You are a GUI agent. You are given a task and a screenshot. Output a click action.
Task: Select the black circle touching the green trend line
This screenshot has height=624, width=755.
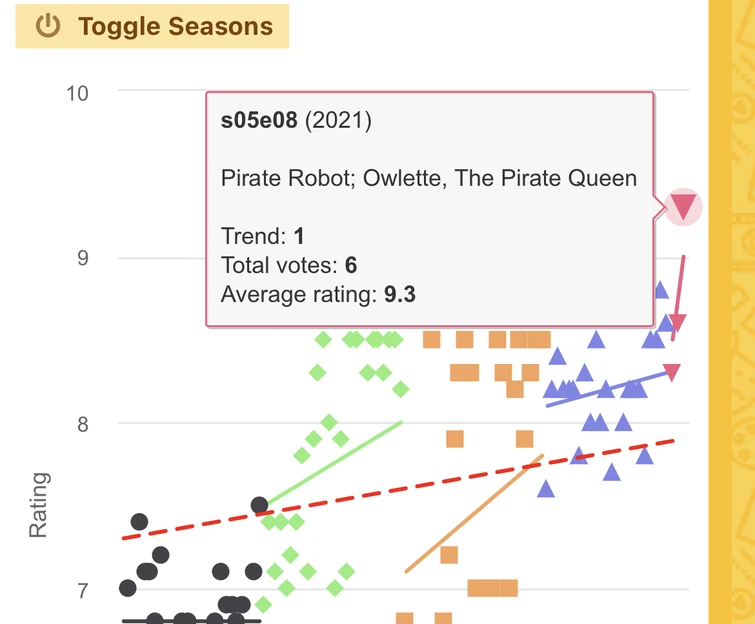[260, 505]
